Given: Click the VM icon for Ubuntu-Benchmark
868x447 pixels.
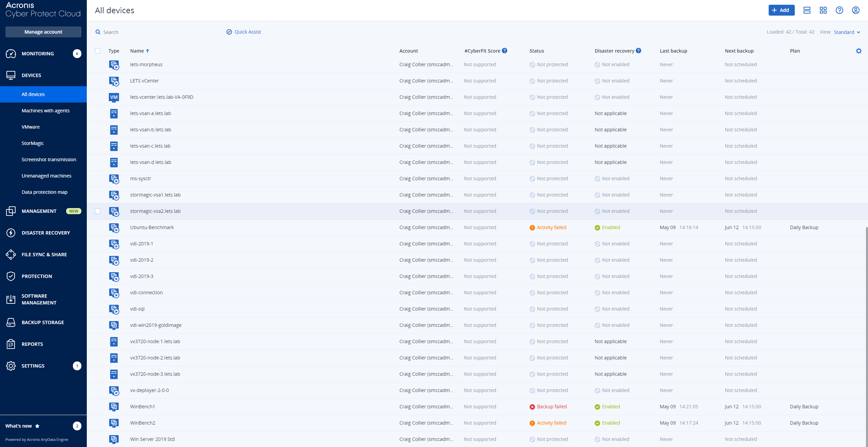Looking at the screenshot, I should point(114,228).
